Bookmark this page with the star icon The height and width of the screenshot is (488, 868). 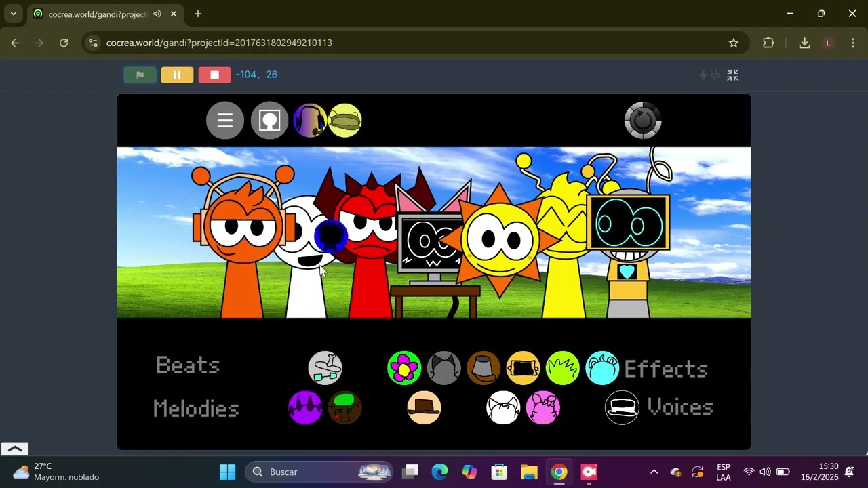coord(734,43)
